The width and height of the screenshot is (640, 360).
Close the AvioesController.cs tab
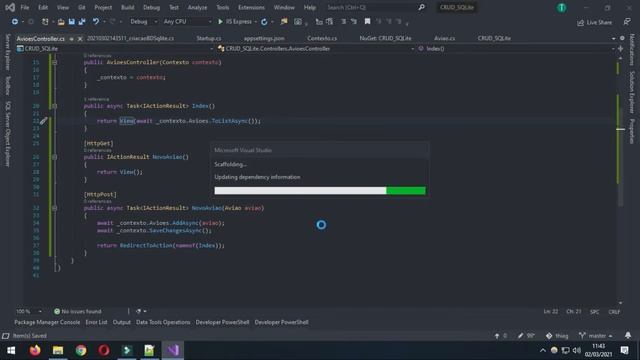click(x=80, y=39)
